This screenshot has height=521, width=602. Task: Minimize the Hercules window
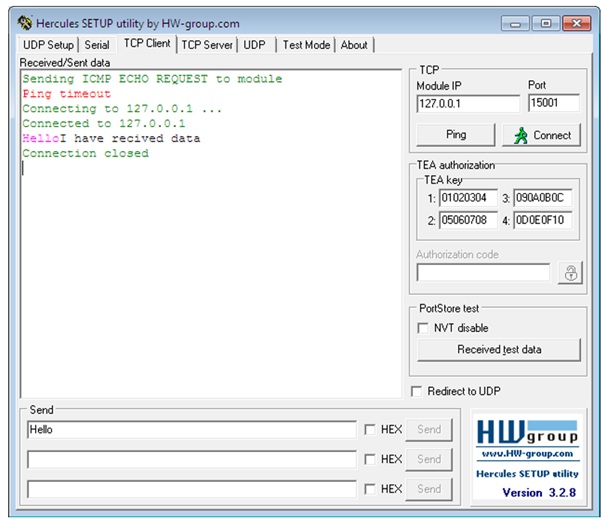click(x=515, y=24)
